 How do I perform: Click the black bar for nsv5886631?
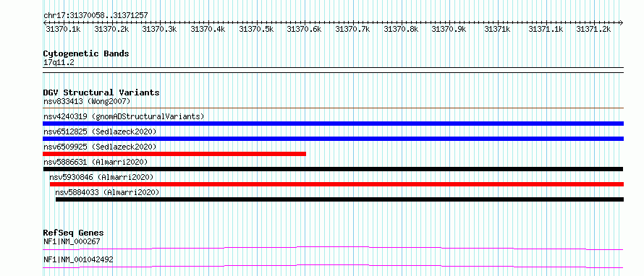(x=333, y=169)
